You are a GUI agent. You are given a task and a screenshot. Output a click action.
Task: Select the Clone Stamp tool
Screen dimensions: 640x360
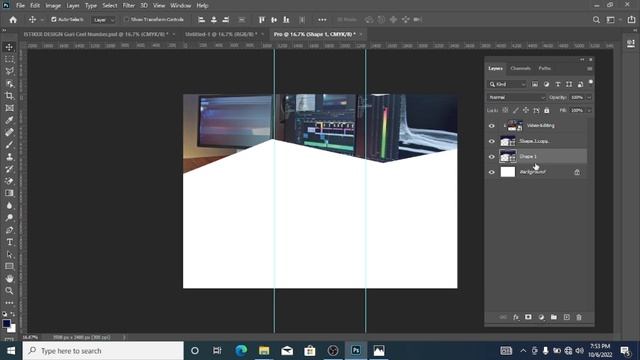[x=9, y=157]
